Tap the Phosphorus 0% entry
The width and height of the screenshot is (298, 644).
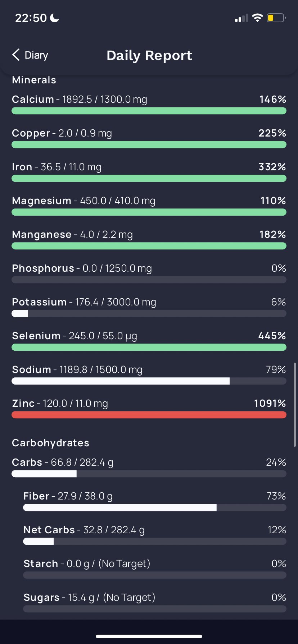(149, 273)
